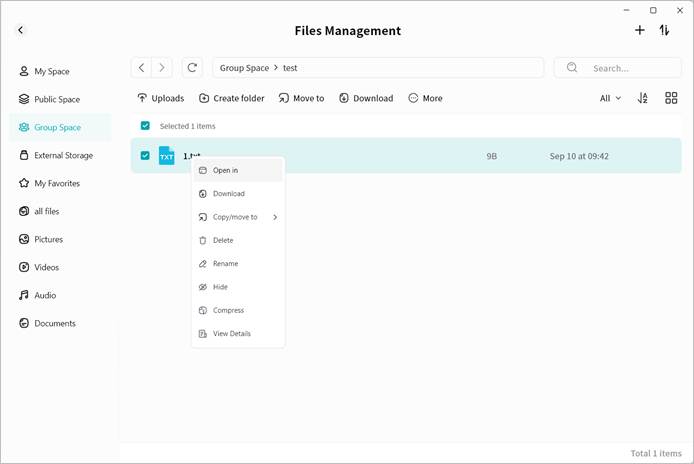Click the plus icon to add new
This screenshot has width=694, height=464.
coord(640,30)
